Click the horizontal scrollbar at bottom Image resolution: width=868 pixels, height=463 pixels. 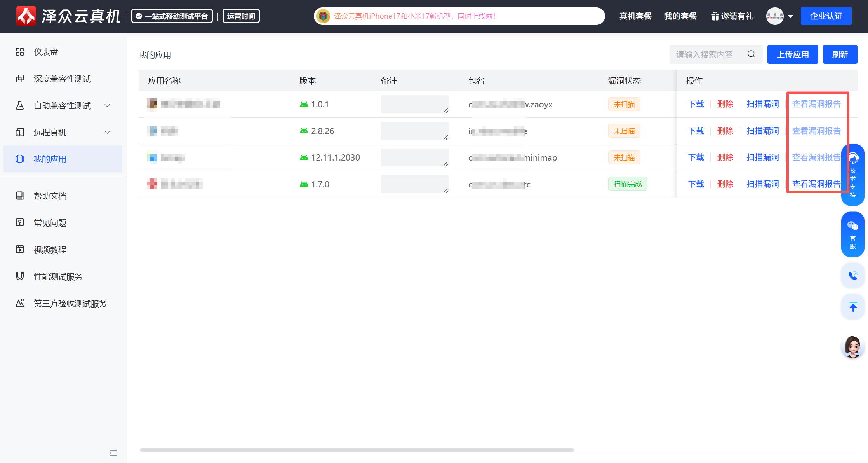click(357, 450)
